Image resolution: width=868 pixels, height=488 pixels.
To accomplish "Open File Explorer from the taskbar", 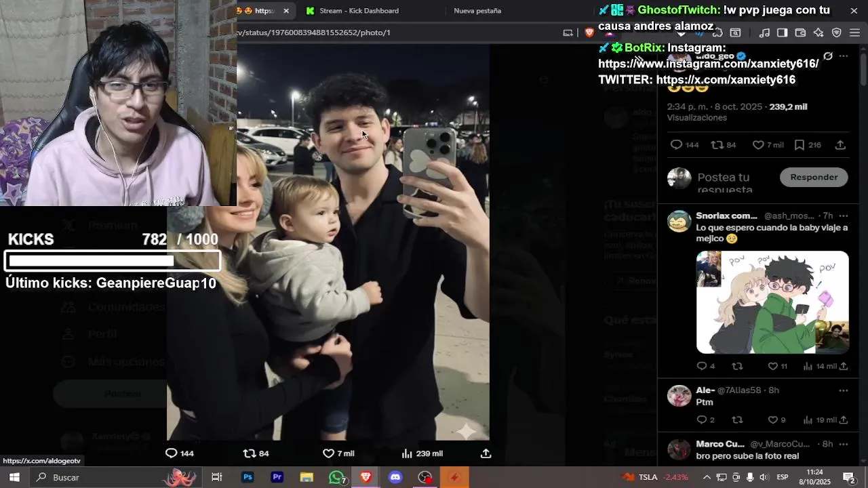I will pos(307,477).
